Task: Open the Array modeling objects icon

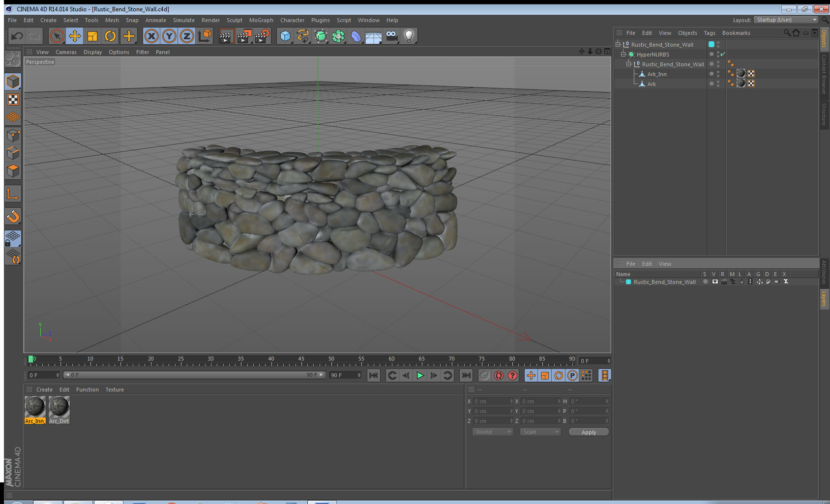Action: pyautogui.click(x=338, y=36)
